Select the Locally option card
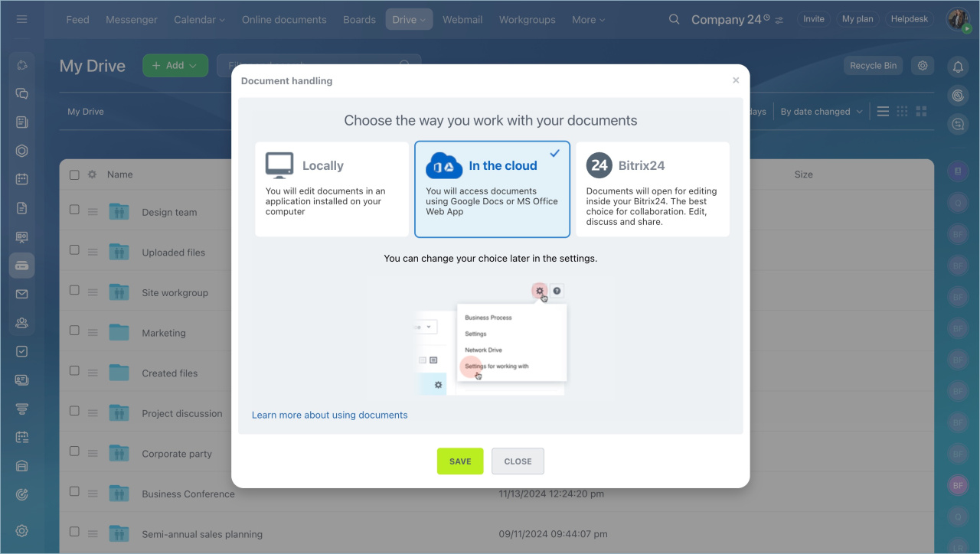Image resolution: width=980 pixels, height=554 pixels. tap(332, 189)
